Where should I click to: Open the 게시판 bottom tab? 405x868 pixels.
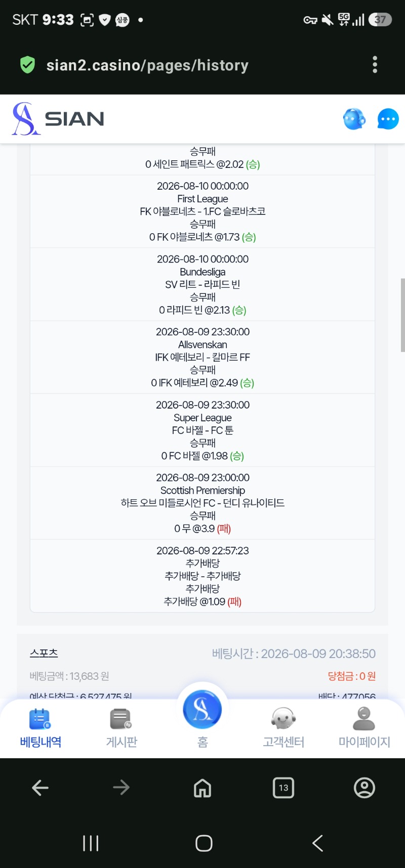(x=121, y=728)
